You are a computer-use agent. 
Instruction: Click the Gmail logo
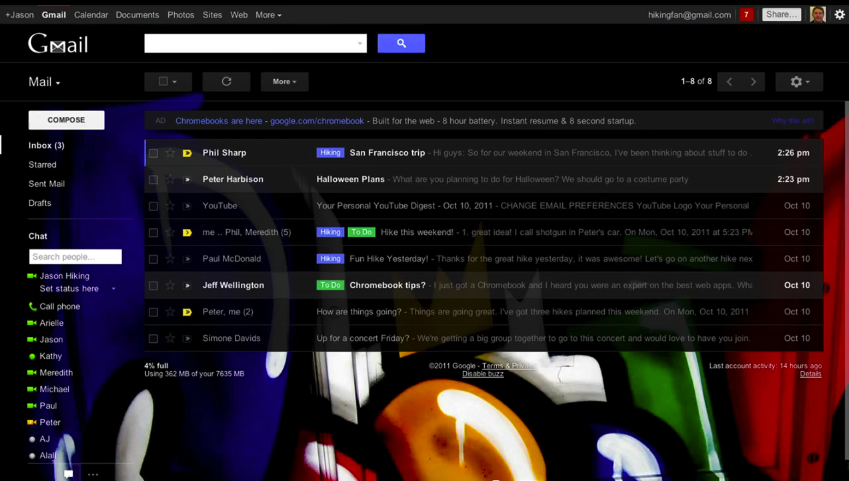click(58, 44)
